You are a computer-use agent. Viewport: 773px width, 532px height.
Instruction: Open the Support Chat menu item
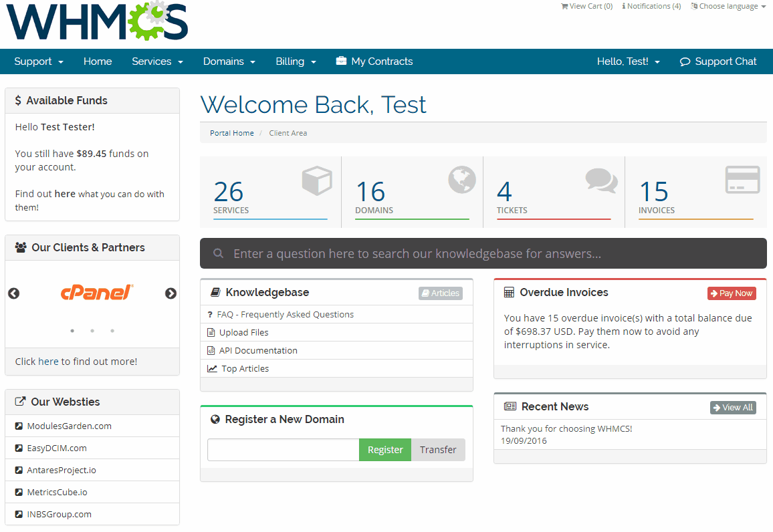(x=718, y=61)
